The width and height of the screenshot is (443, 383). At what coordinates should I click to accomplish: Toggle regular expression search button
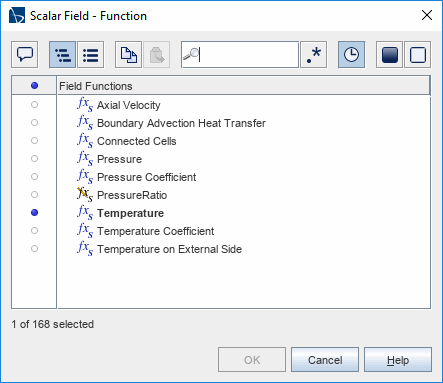[x=314, y=55]
